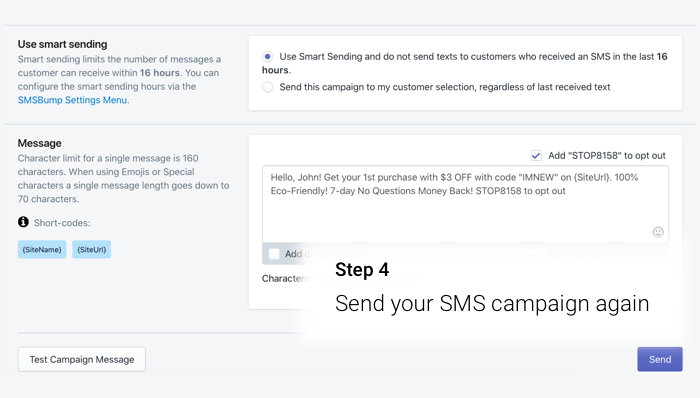Select send regardless of last received text
700x398 pixels.
pos(267,87)
